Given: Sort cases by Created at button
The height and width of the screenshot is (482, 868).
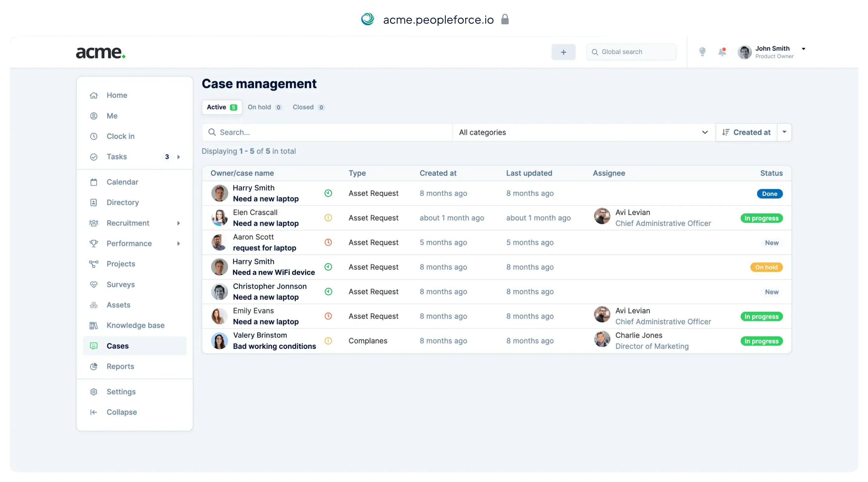Looking at the screenshot, I should (746, 132).
